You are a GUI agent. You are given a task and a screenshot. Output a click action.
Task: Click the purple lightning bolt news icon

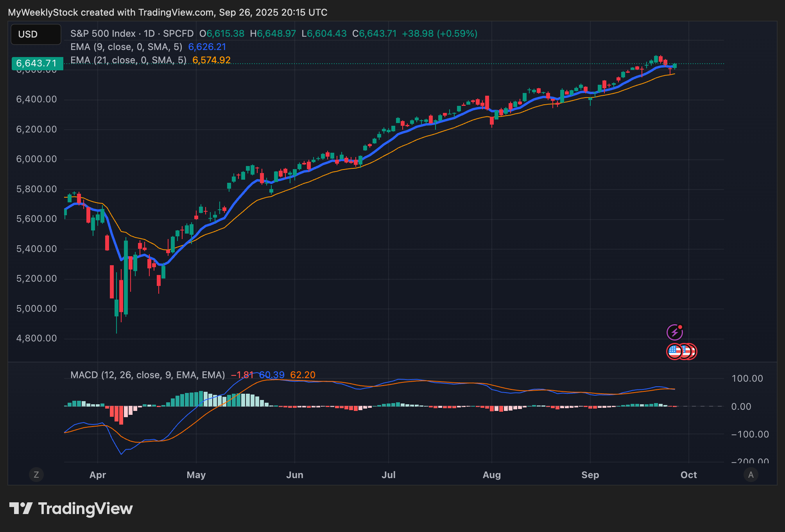pyautogui.click(x=674, y=332)
